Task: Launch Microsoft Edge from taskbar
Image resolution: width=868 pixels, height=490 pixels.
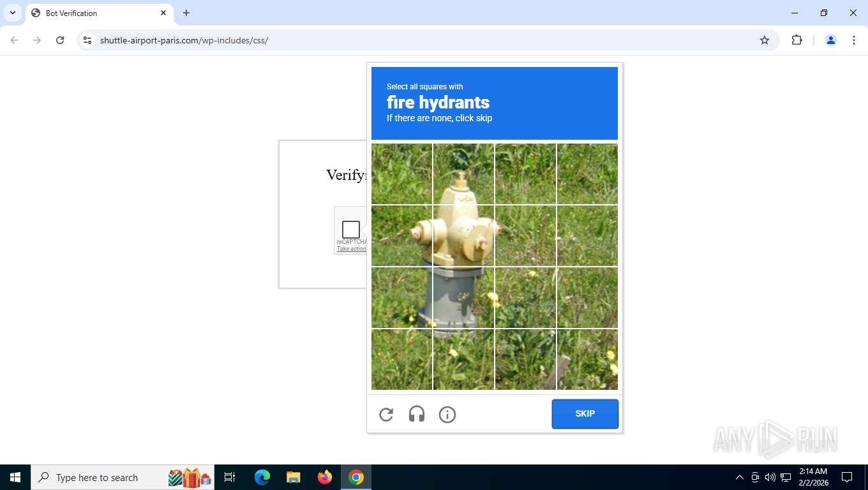Action: click(x=262, y=477)
